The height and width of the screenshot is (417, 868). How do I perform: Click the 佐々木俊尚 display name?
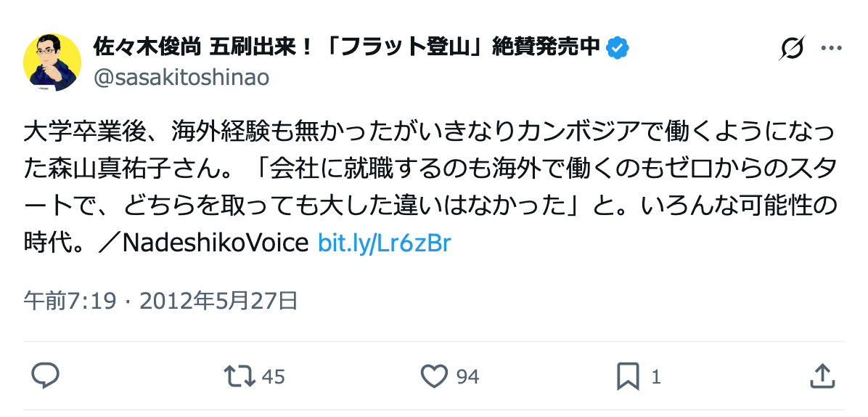[x=148, y=47]
